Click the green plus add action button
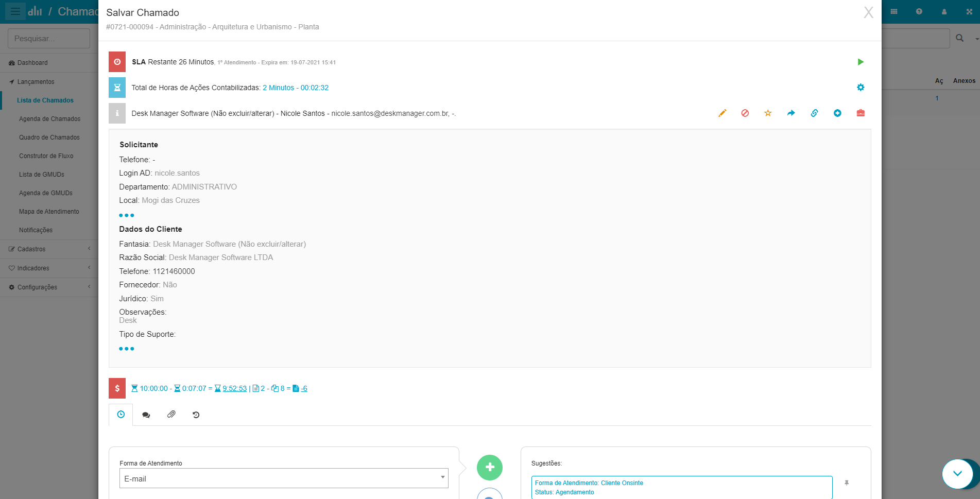This screenshot has height=499, width=980. click(x=490, y=468)
